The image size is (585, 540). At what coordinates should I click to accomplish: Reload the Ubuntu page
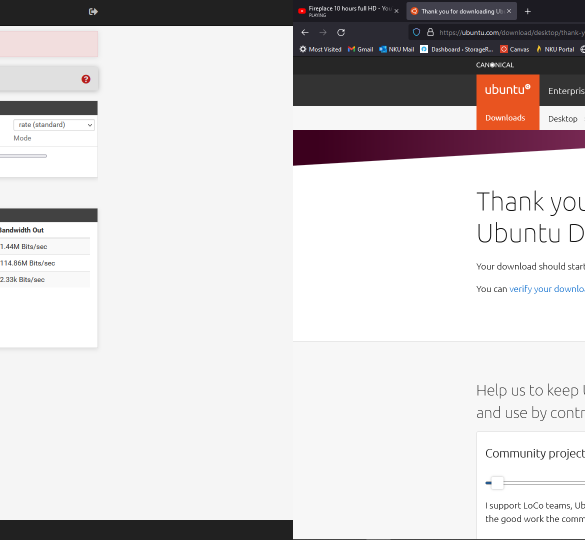click(x=341, y=32)
